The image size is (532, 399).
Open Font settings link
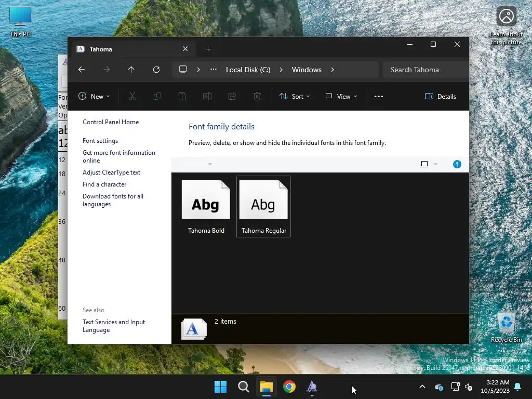coord(100,140)
